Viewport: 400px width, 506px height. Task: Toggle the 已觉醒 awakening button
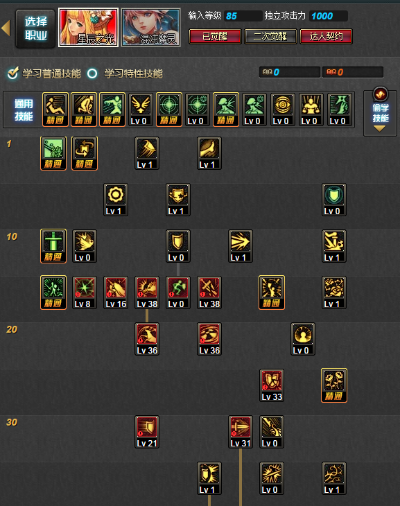tap(215, 36)
